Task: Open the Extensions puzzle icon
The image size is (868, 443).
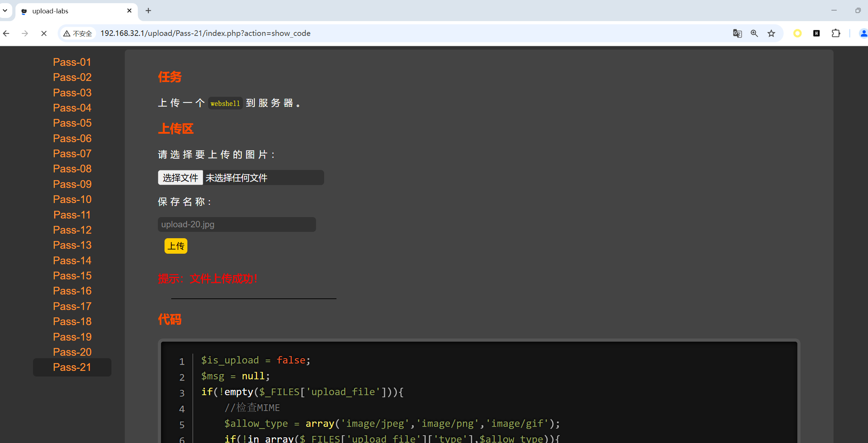Action: pos(836,33)
